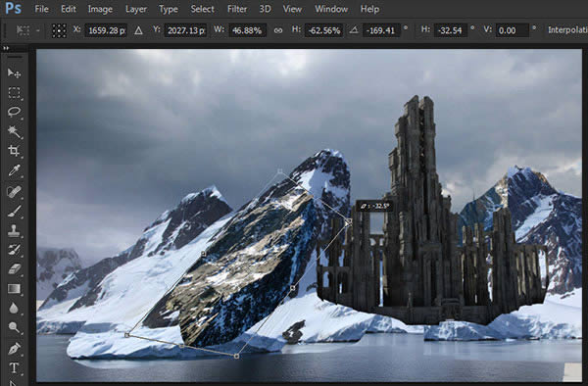Click the top transform handle on the mountain

(280, 171)
